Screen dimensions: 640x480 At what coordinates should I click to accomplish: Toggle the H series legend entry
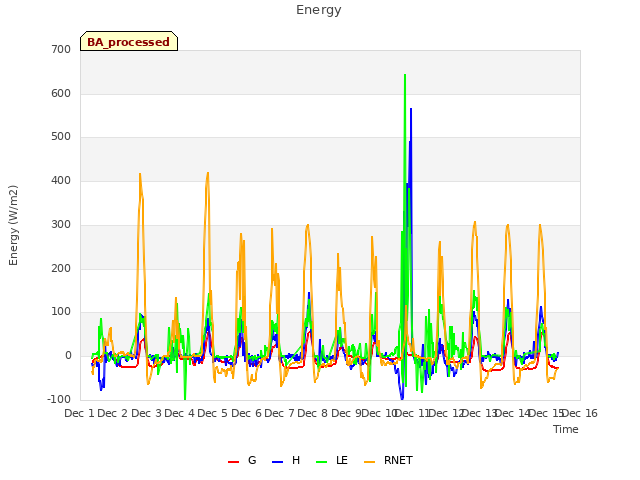[x=286, y=460]
